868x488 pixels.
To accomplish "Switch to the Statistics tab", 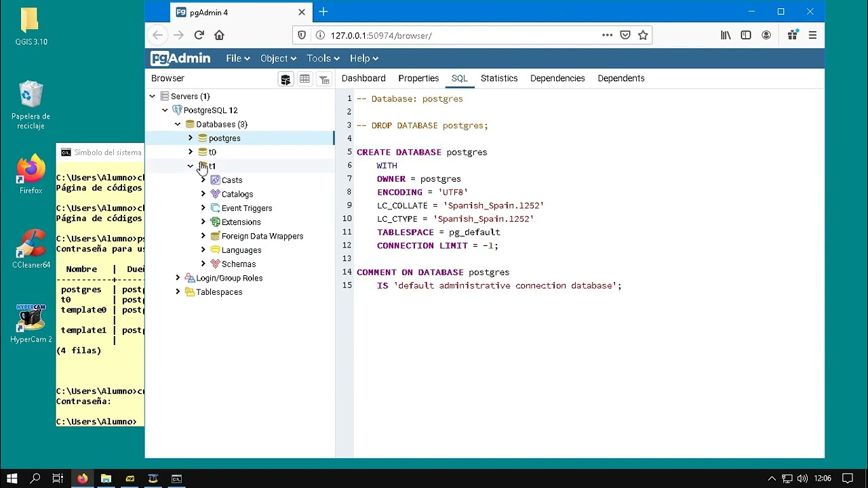I will point(499,79).
